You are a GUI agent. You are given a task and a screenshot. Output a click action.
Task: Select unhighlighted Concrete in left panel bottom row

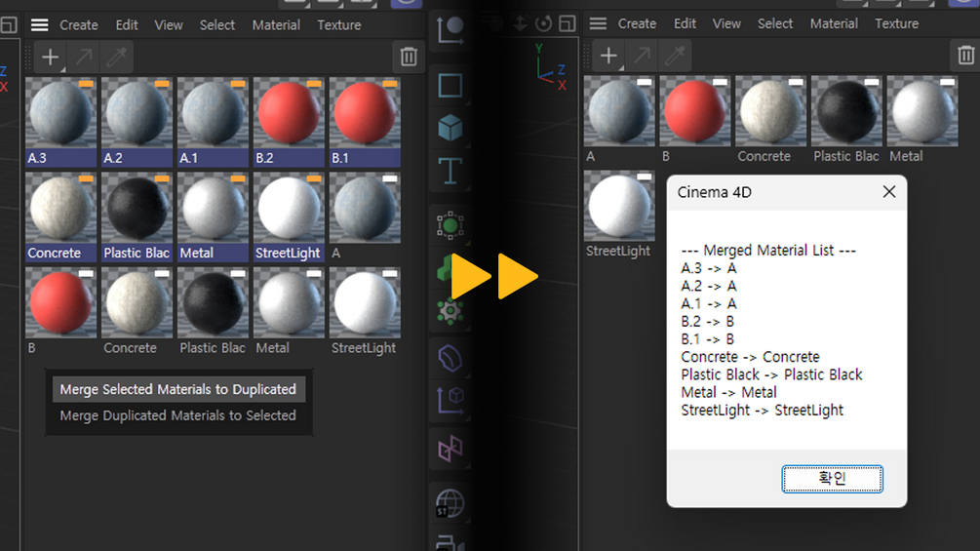(137, 303)
